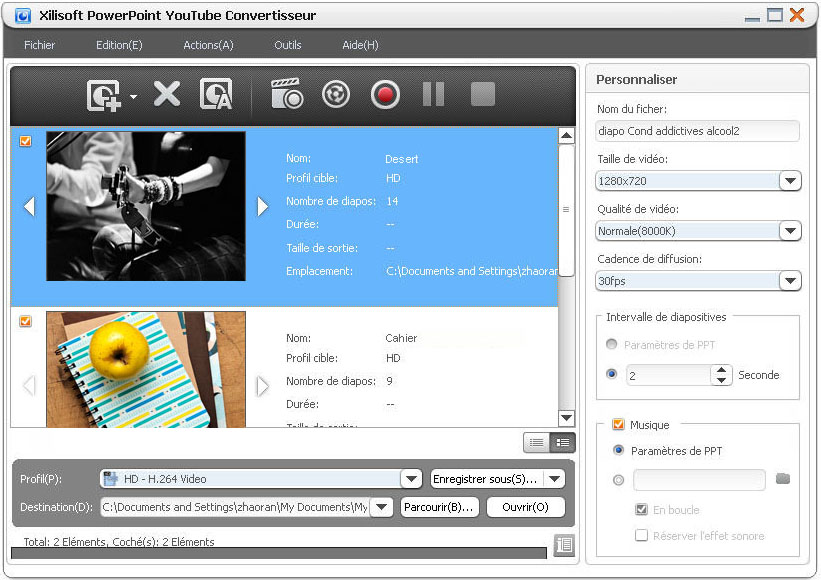Click the Enregistrer sous(S)... button

486,478
